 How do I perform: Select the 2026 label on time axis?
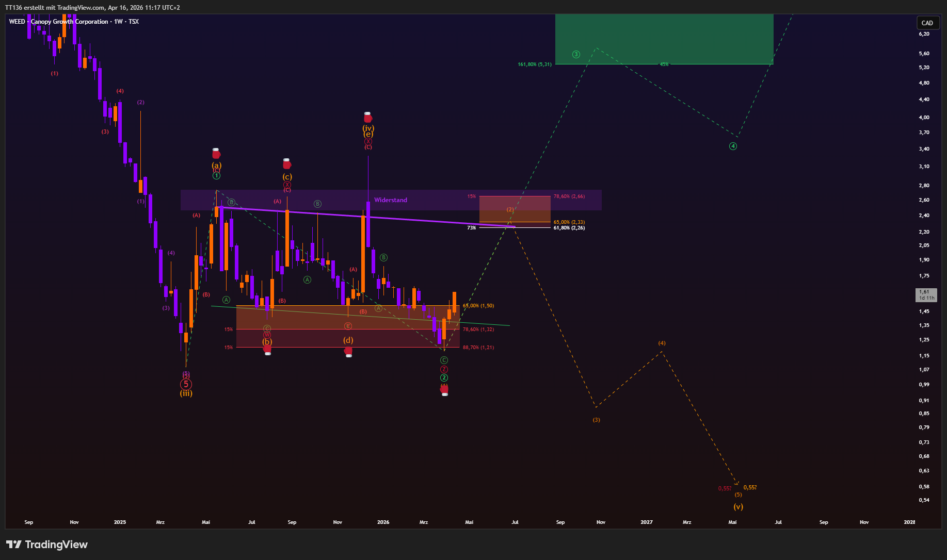tap(383, 522)
